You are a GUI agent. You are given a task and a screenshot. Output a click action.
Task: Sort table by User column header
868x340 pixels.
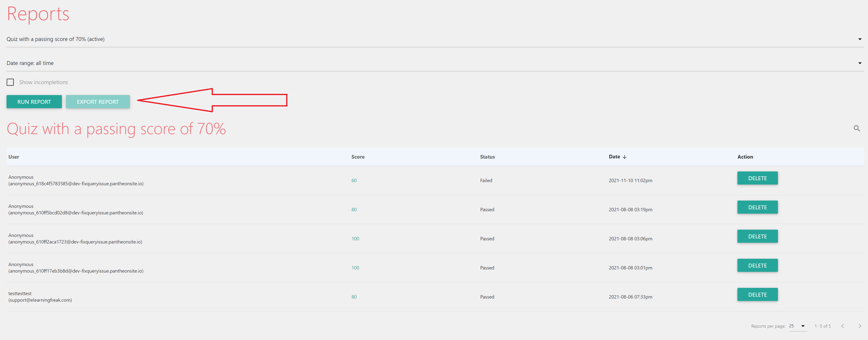14,157
